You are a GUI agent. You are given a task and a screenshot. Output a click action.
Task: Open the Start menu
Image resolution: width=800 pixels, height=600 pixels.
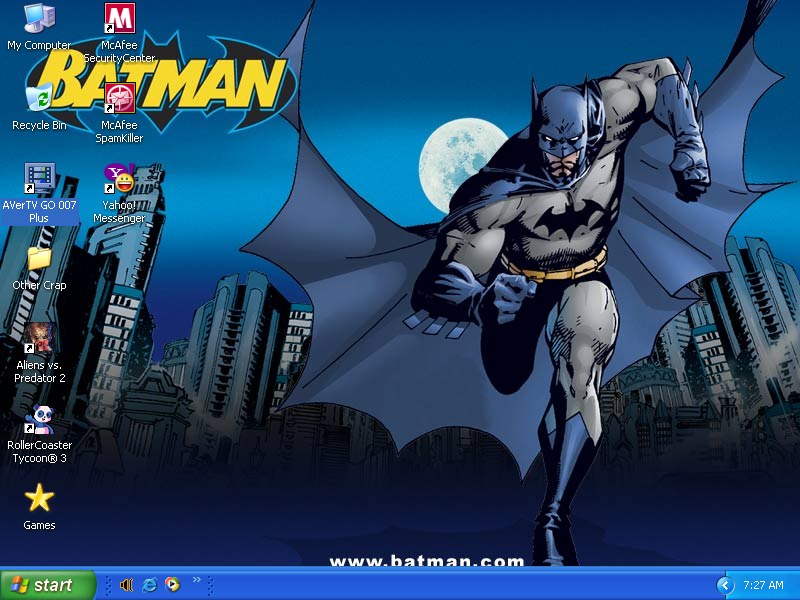pos(47,585)
